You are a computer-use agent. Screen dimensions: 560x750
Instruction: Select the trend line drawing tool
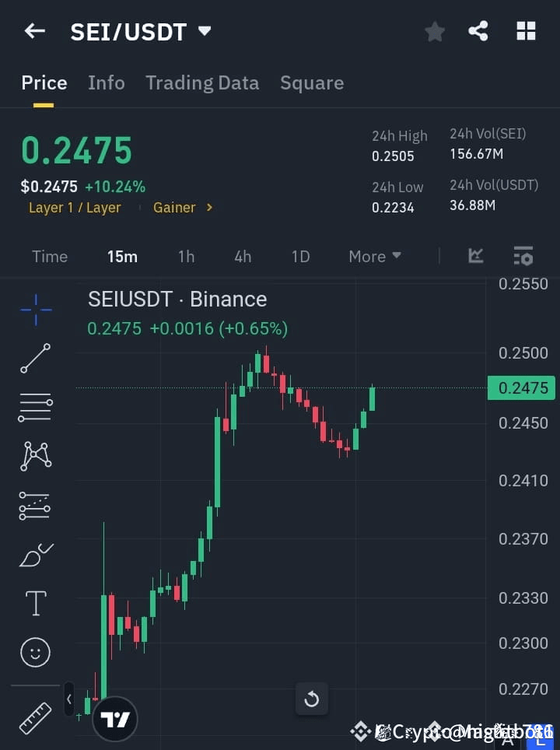(x=35, y=358)
